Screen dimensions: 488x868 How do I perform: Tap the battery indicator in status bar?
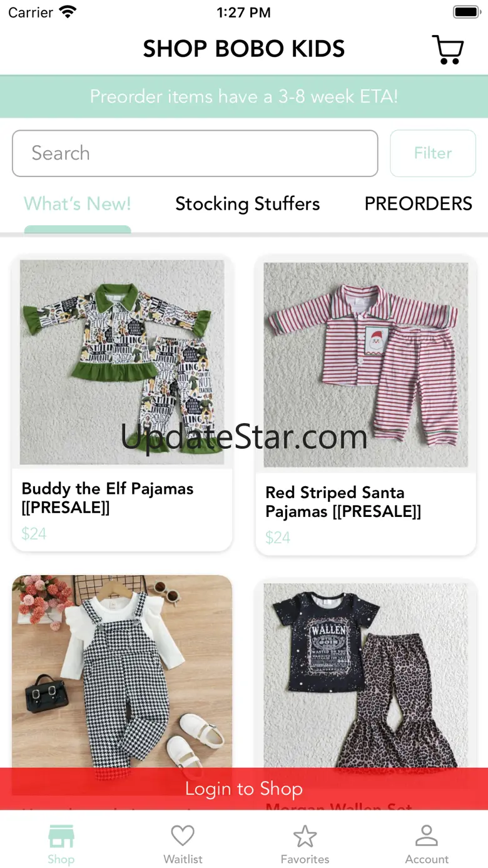(x=466, y=12)
